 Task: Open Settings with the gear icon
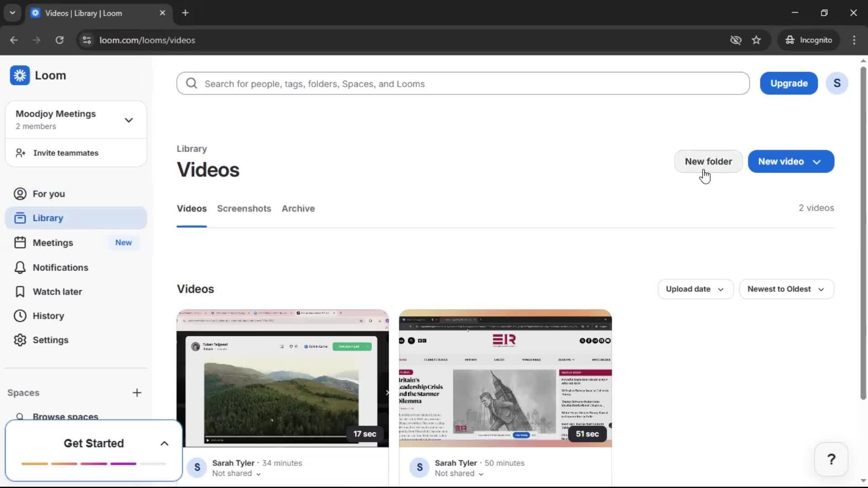[20, 340]
